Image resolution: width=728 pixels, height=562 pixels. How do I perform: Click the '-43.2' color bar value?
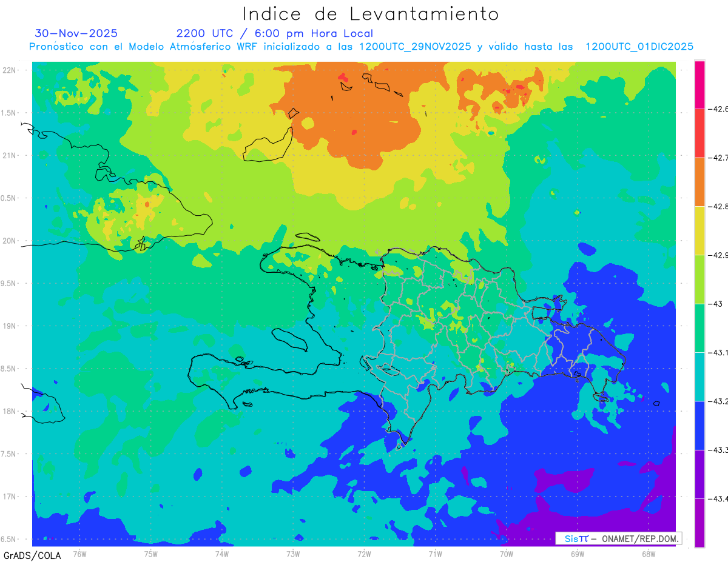click(x=718, y=401)
